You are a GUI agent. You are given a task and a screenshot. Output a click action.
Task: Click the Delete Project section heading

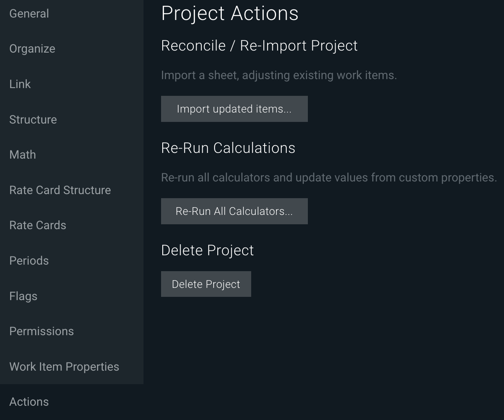tap(208, 250)
